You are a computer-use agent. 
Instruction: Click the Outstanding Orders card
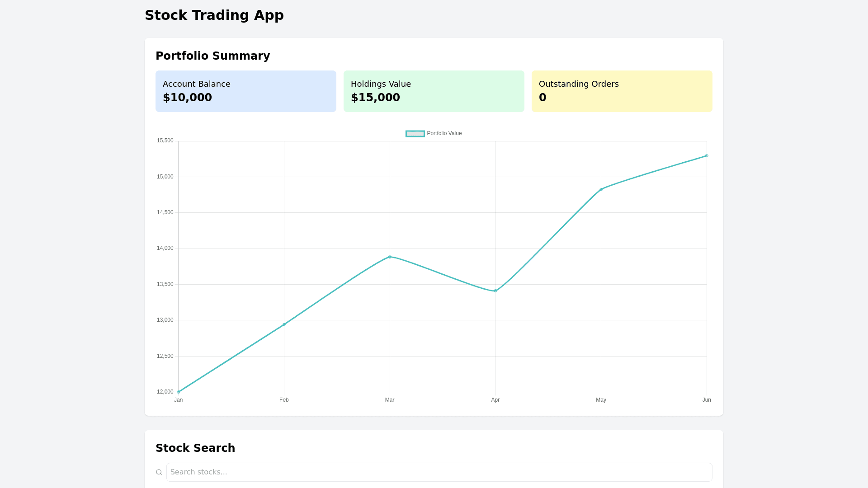pos(622,91)
